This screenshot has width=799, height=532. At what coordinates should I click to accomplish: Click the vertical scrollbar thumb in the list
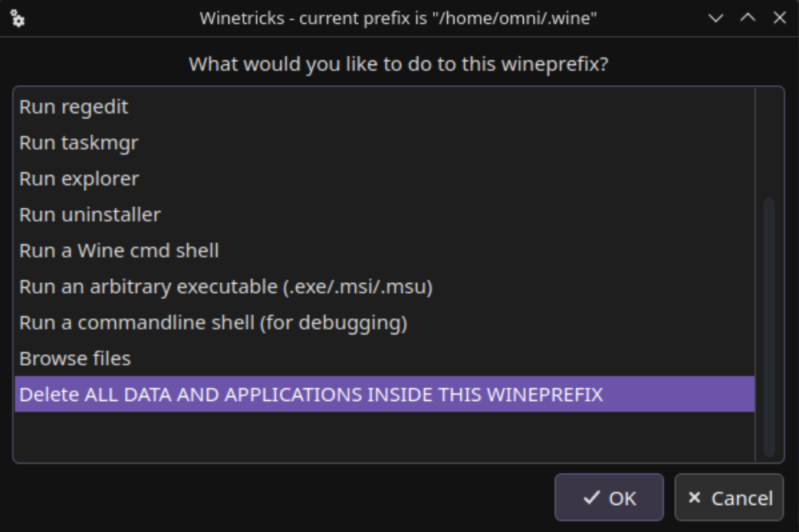click(x=769, y=327)
